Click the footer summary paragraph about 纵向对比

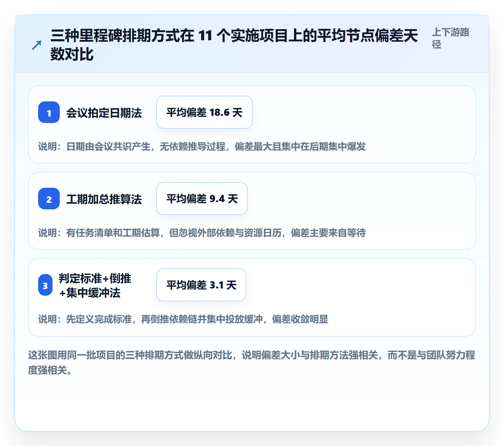coord(252,363)
